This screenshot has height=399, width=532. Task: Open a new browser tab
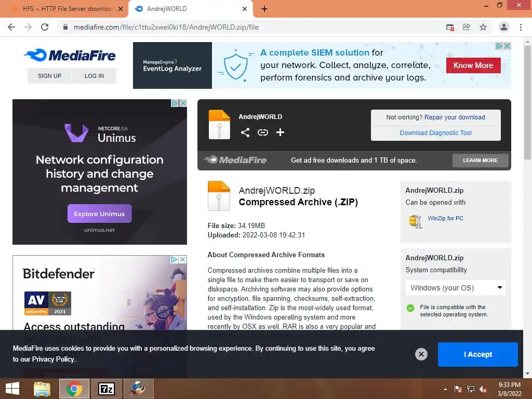264,9
